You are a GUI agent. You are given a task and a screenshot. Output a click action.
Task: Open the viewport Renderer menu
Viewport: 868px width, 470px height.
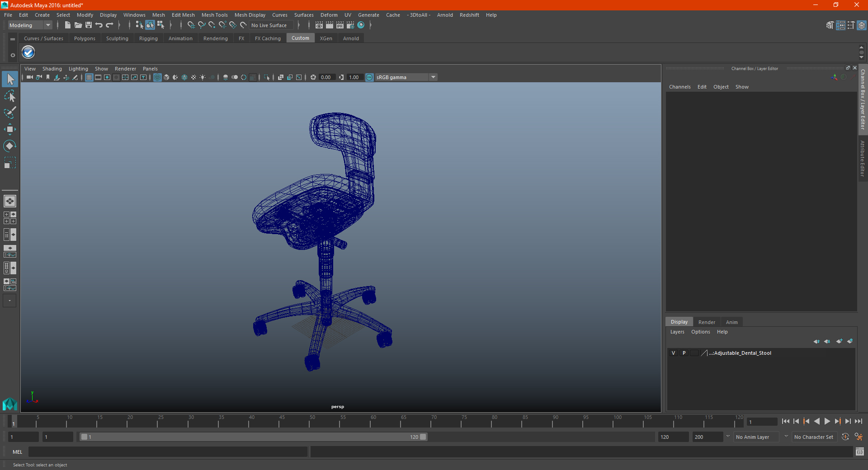click(125, 69)
